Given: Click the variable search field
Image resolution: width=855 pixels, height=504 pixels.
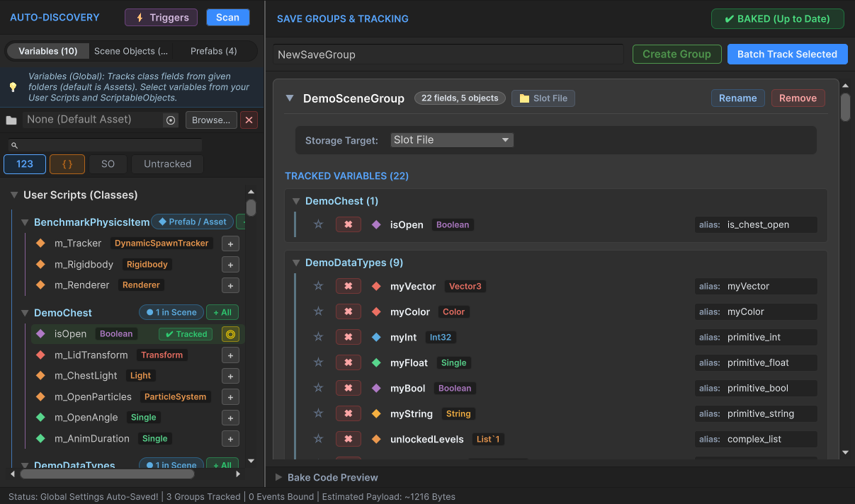Looking at the screenshot, I should click(x=105, y=145).
